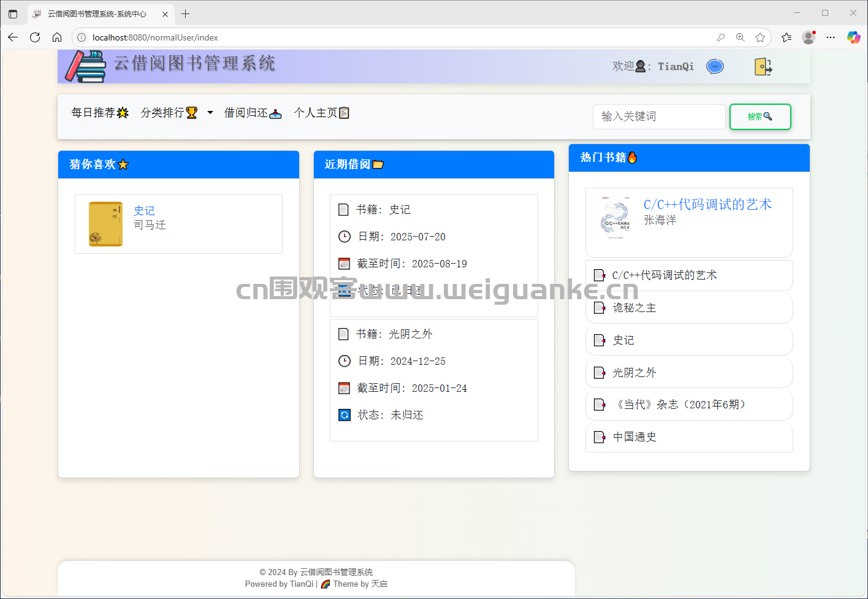This screenshot has width=868, height=599.
Task: Open 个人主页 navigation item
Action: click(321, 113)
